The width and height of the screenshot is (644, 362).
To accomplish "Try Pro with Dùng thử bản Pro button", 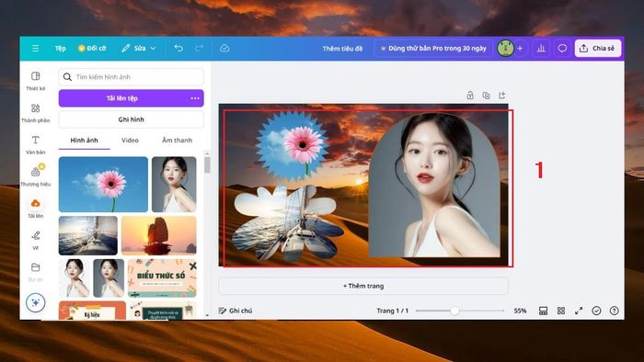I will (x=433, y=49).
